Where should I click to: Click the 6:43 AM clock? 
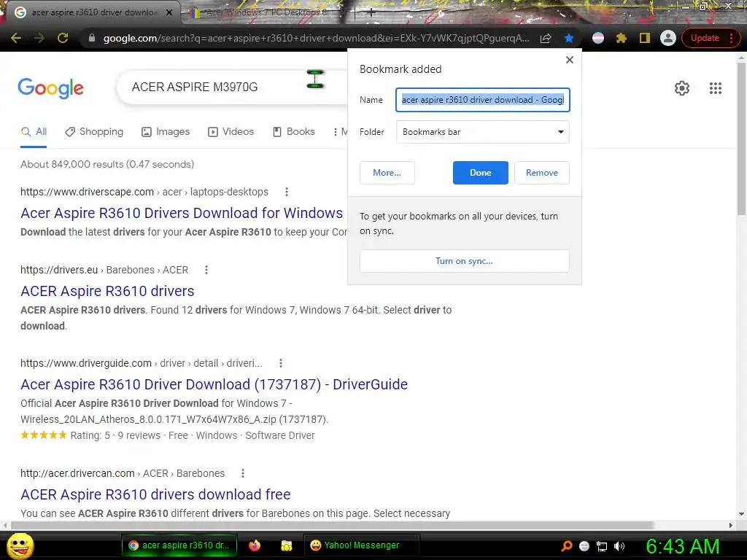pos(682,546)
